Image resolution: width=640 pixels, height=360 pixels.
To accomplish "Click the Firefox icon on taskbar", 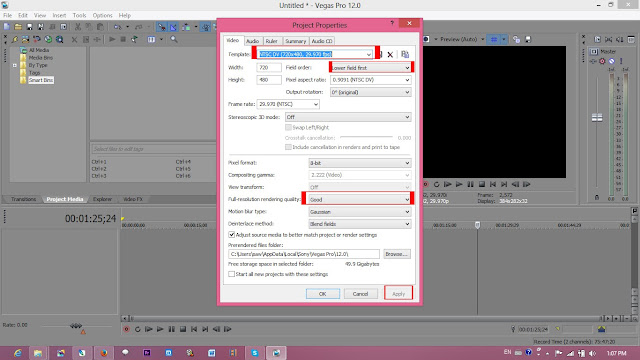I will pos(104,353).
